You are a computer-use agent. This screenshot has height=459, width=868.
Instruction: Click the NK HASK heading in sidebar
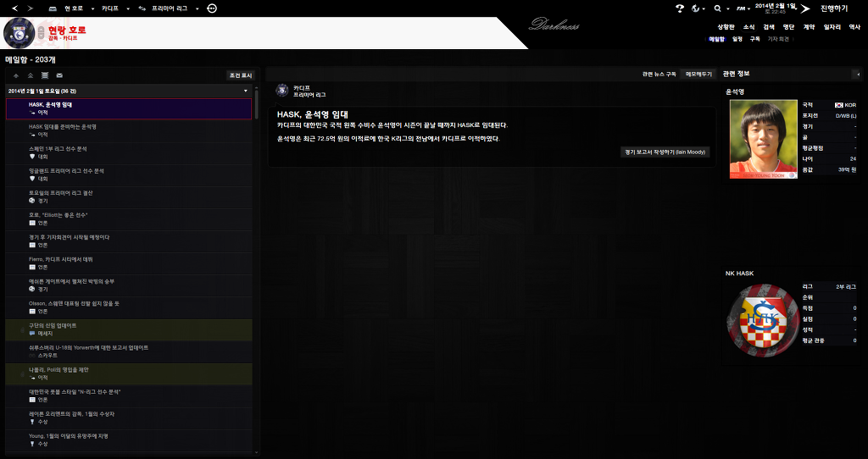[x=739, y=274]
